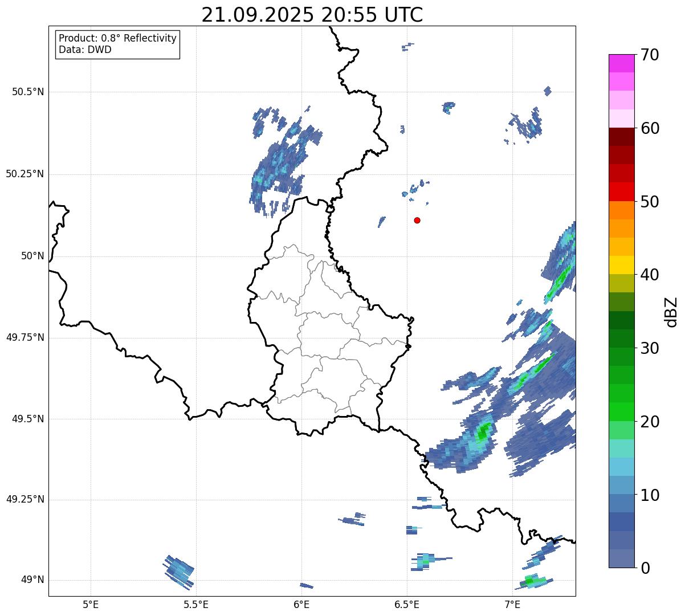685x616 pixels.
Task: Click the '49.75°N' latitude label
Action: pos(25,337)
